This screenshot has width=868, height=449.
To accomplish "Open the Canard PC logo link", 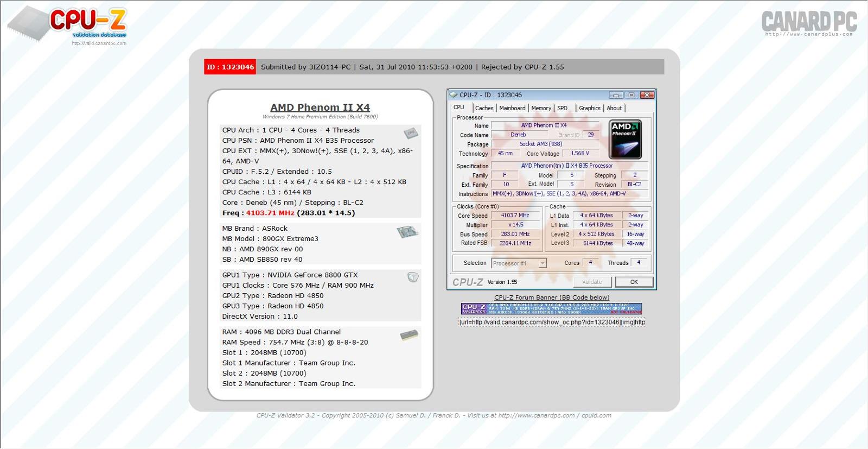I will [x=809, y=23].
